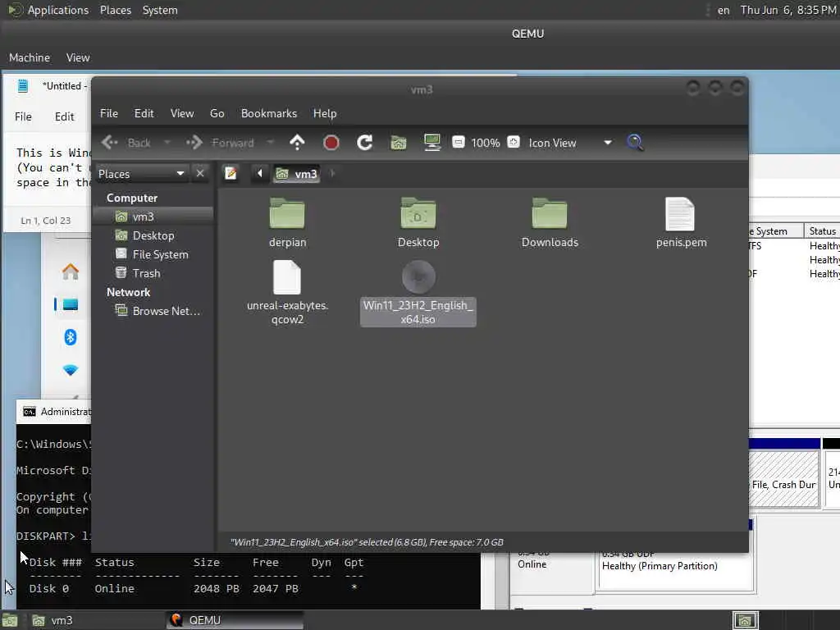840x630 pixels.
Task: Click the workspace switcher icon at bottom right
Action: click(745, 620)
